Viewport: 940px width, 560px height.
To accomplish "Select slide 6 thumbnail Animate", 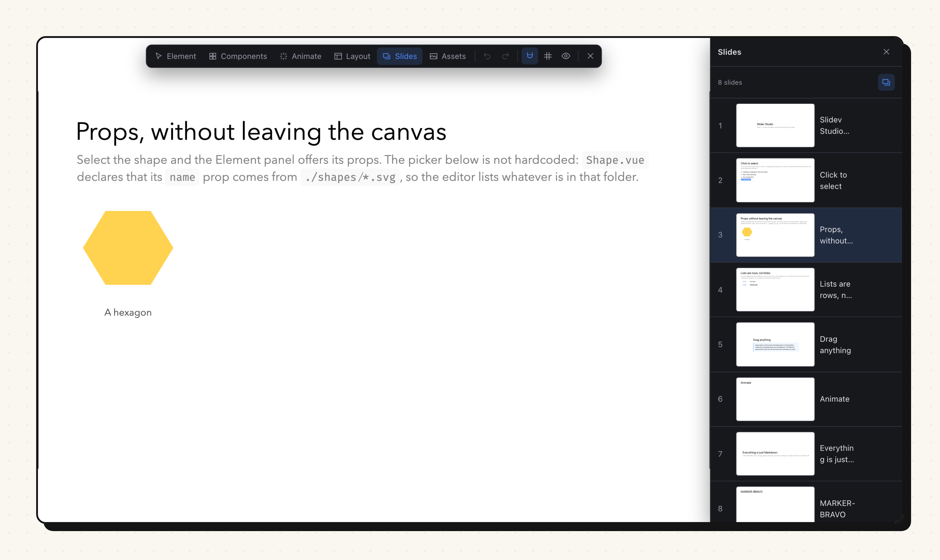I will (775, 399).
